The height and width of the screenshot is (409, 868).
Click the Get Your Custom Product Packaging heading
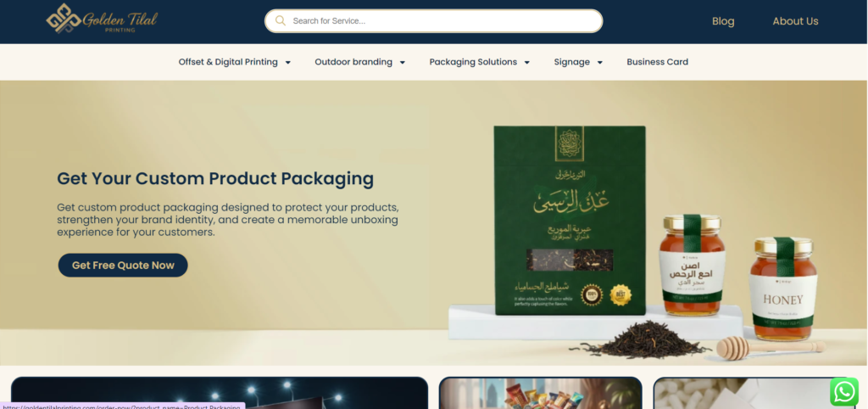coord(215,178)
